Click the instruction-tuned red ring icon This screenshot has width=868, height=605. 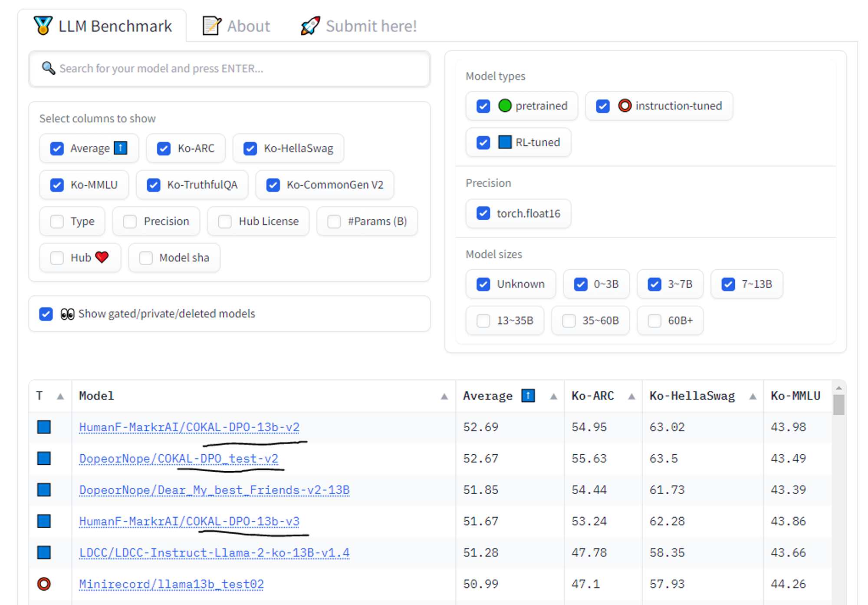tap(625, 106)
